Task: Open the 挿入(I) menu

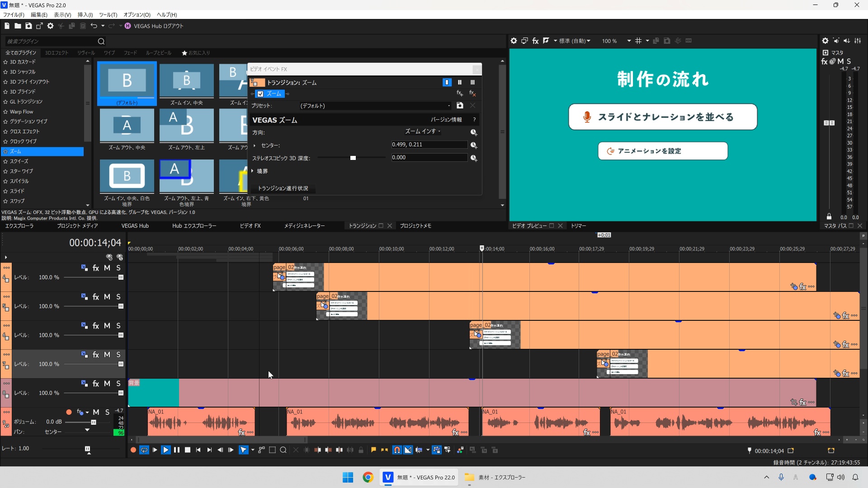Action: tap(85, 15)
